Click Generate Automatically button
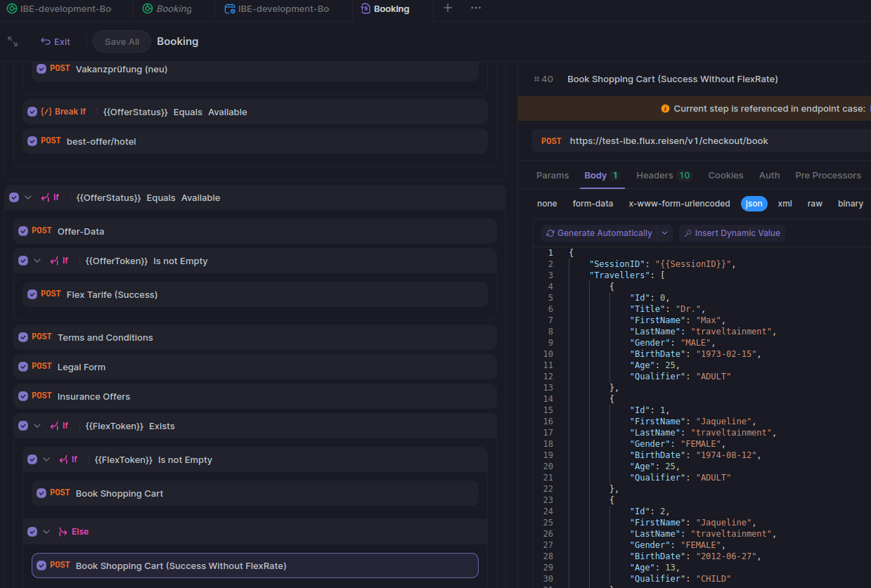Viewport: 871px width, 588px height. [x=599, y=233]
